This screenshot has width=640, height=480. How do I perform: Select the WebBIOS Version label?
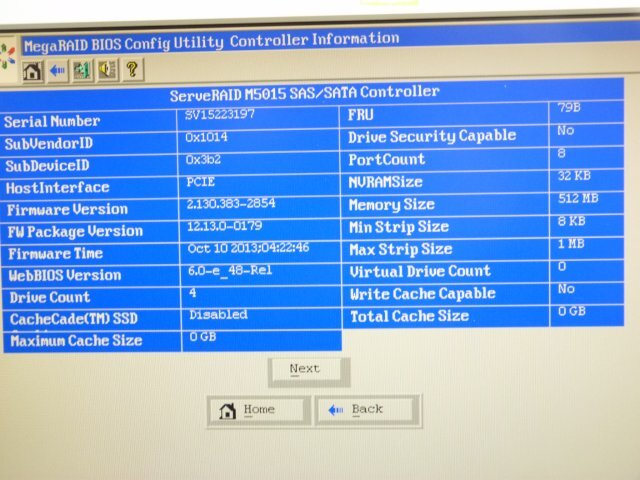tap(65, 276)
